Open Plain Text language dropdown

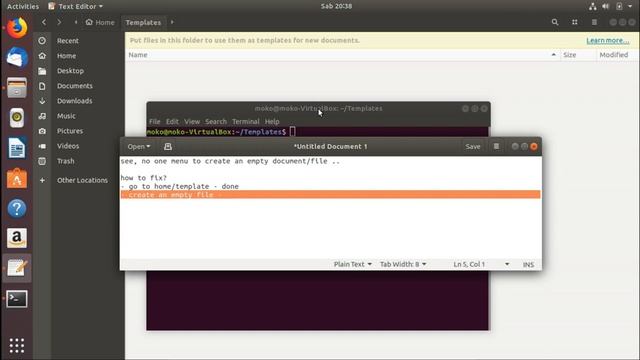coord(353,264)
